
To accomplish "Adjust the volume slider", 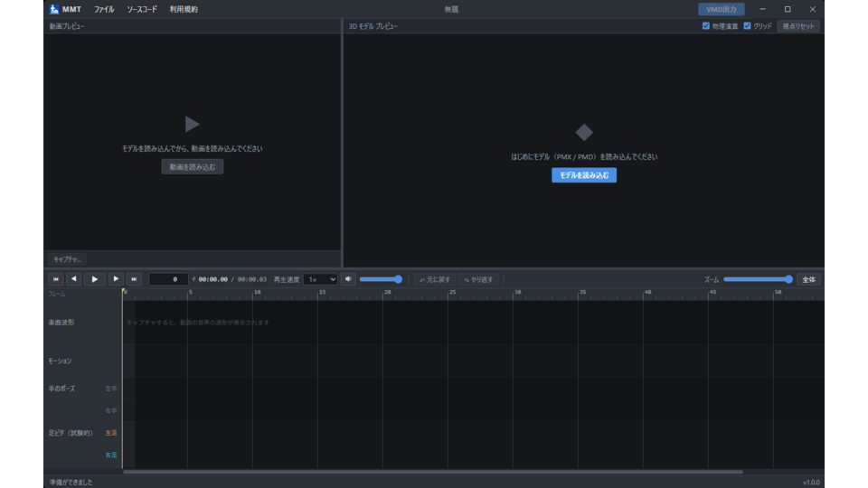I will (381, 279).
